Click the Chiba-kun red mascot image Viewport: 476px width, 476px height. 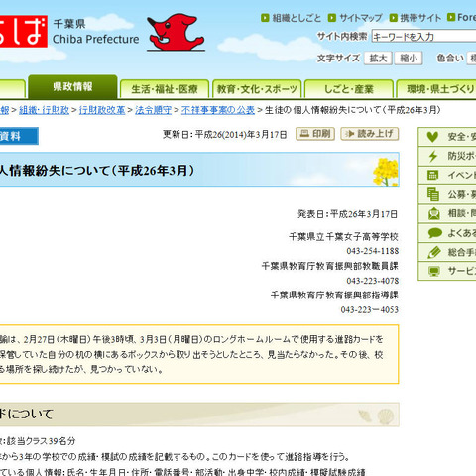(x=176, y=33)
